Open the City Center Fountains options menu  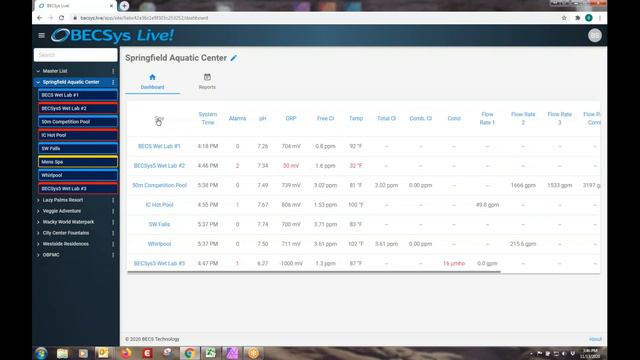coord(113,233)
